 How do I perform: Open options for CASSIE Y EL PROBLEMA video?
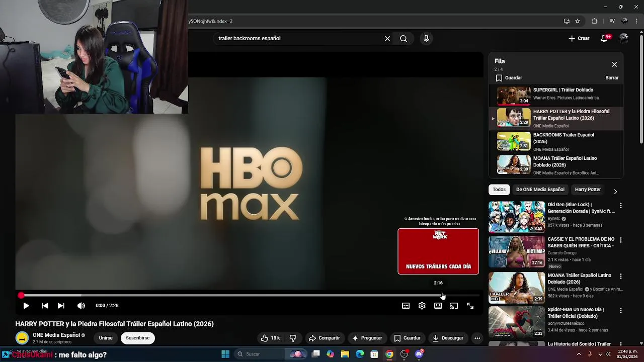pos(621,240)
